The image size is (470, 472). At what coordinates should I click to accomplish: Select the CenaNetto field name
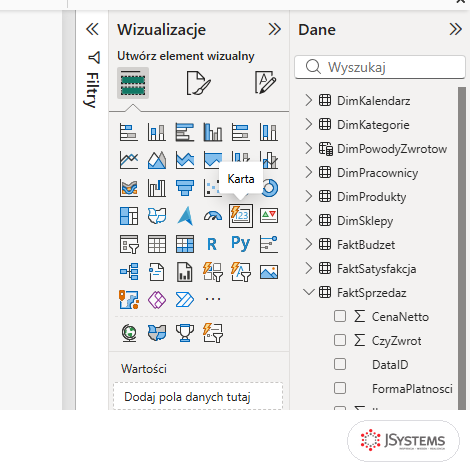click(400, 317)
